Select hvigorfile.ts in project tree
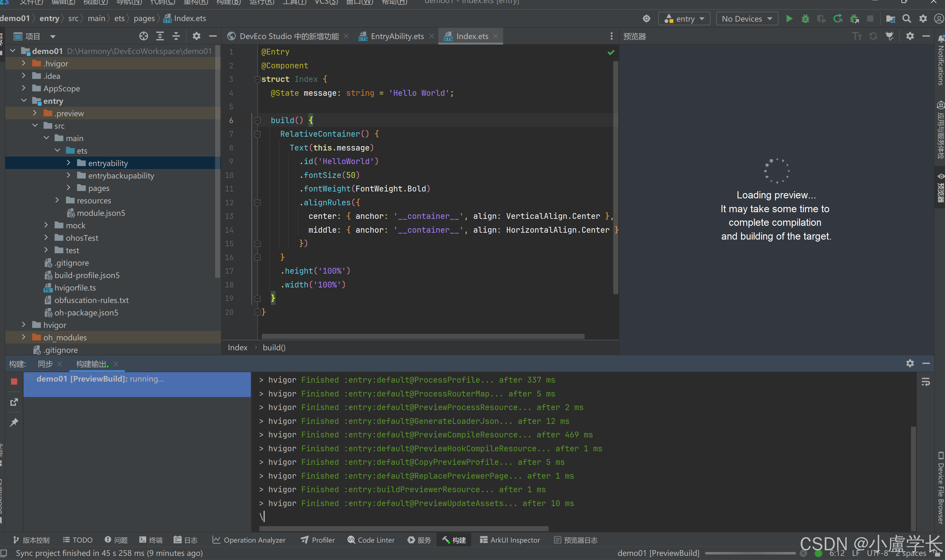 75,287
